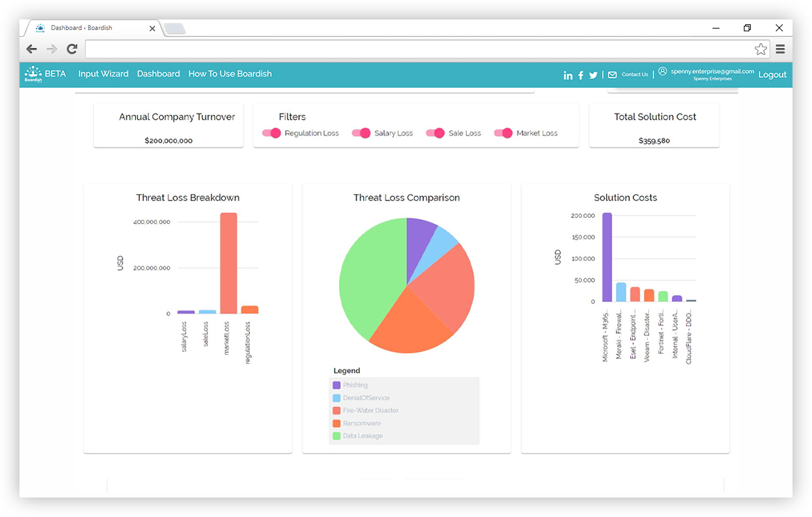Screen dimensions: 812x517
Task: Toggle the Salary Loss filter
Action: pos(361,133)
